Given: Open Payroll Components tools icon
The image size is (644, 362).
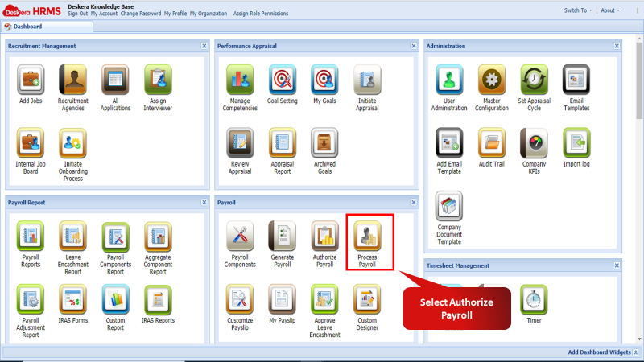Looking at the screenshot, I should pos(240,236).
